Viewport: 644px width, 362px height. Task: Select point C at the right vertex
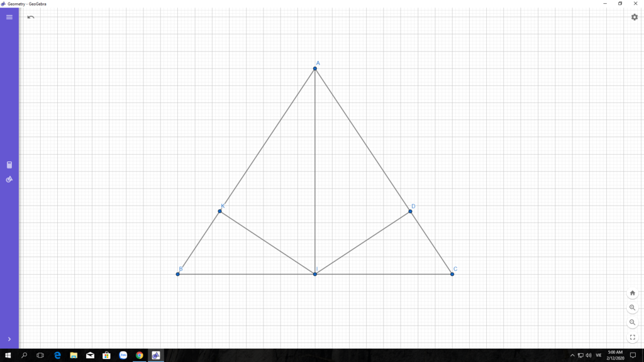[452, 274]
